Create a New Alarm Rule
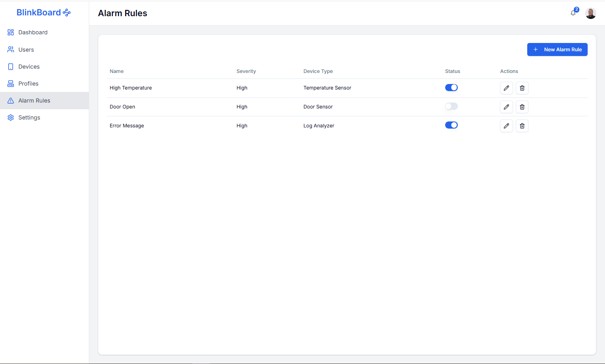This screenshot has height=364, width=605. pos(557,50)
